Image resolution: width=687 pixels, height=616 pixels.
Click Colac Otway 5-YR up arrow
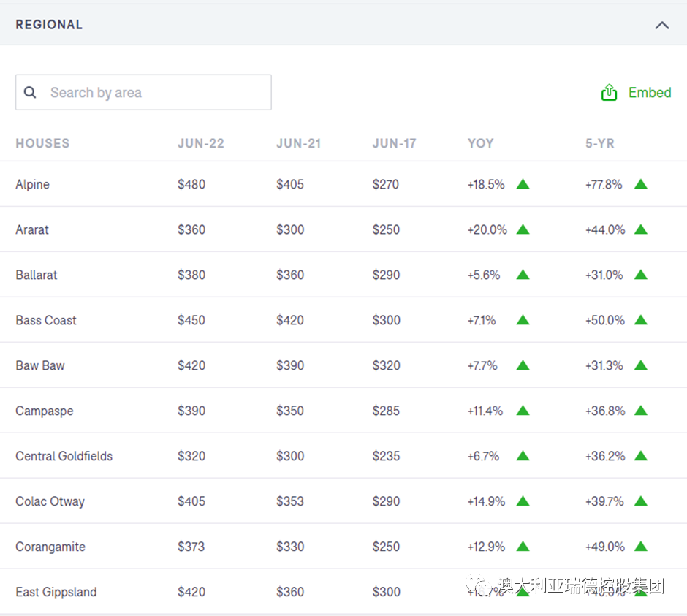tap(641, 501)
